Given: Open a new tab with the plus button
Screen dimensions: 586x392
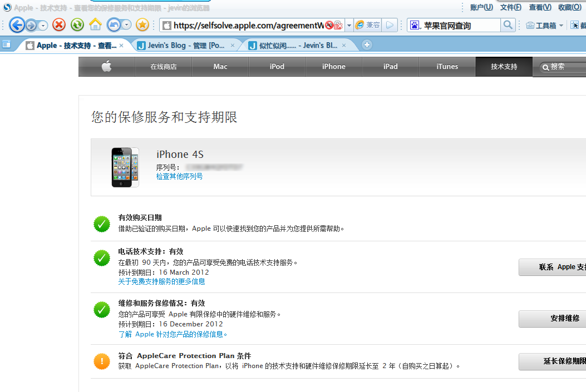Looking at the screenshot, I should pos(367,45).
